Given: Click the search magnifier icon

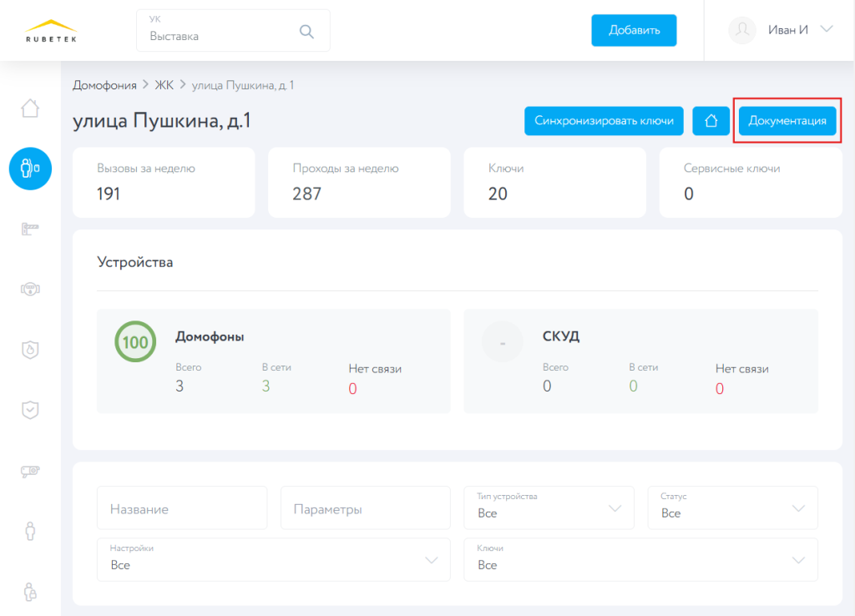Looking at the screenshot, I should [306, 32].
